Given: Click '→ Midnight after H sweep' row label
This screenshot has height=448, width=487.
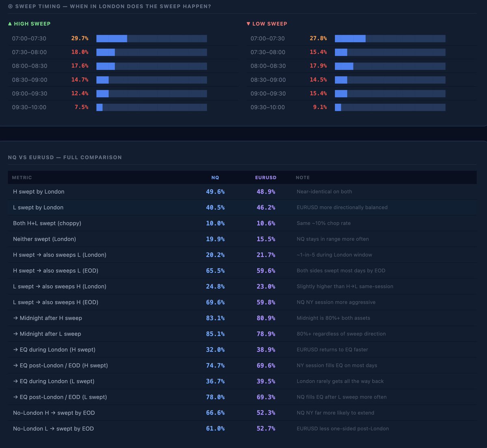Looking at the screenshot, I should [47, 318].
